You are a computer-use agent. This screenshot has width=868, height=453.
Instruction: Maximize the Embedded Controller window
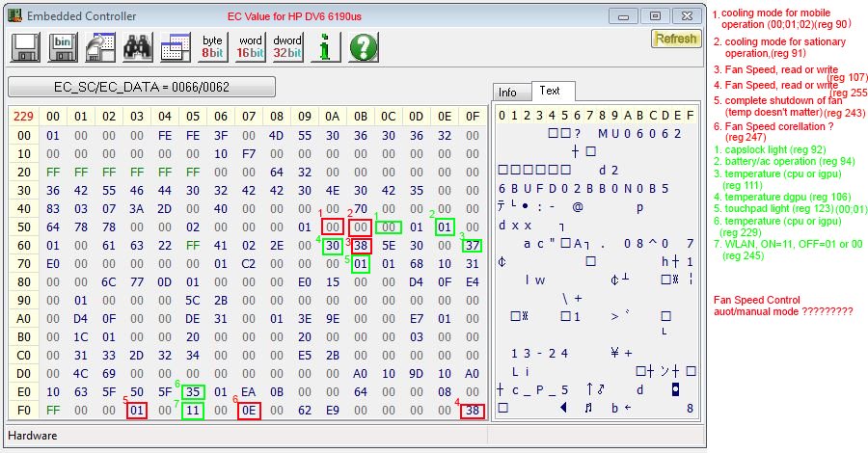click(655, 16)
